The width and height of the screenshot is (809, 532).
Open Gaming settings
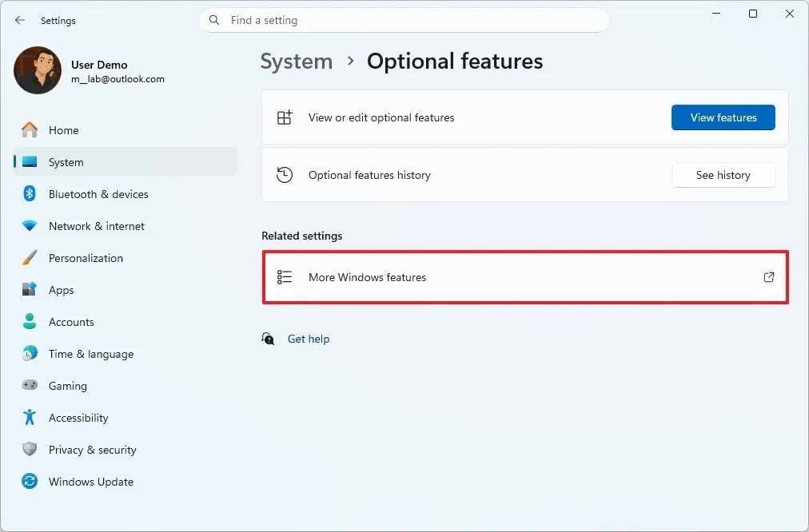click(x=68, y=385)
